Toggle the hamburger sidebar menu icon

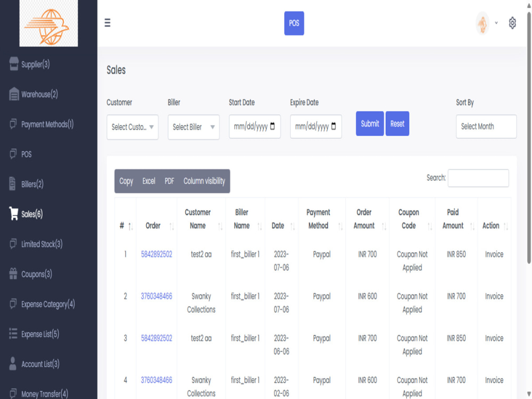(107, 23)
